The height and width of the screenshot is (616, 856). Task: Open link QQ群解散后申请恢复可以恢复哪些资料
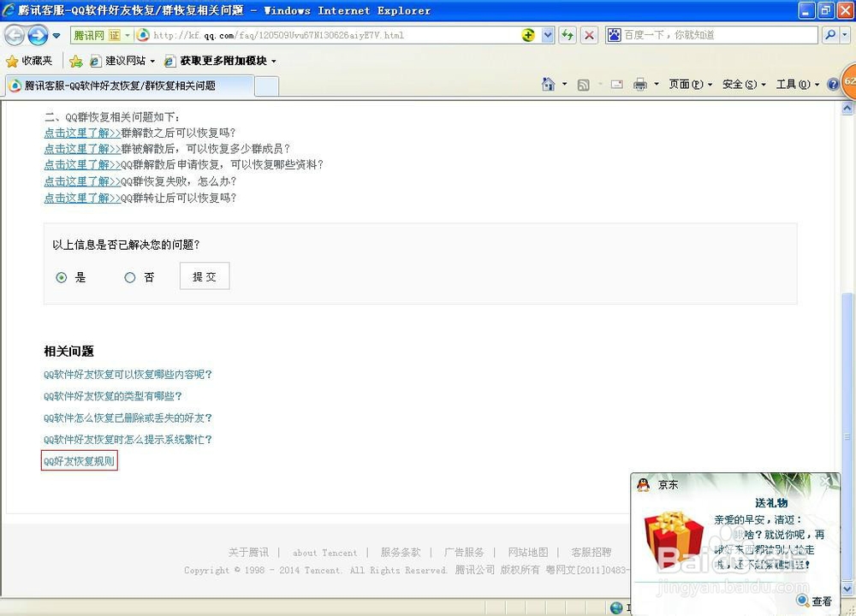[82, 164]
